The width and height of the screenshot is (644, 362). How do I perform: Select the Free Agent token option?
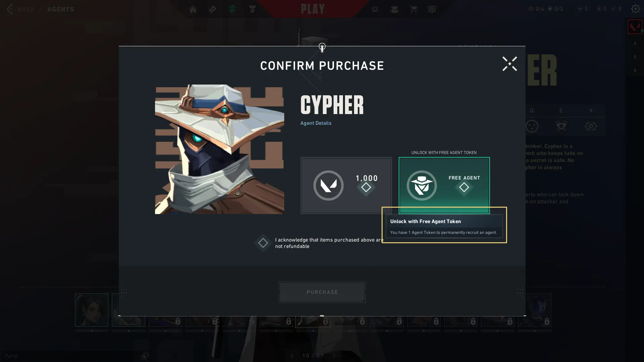(x=444, y=185)
